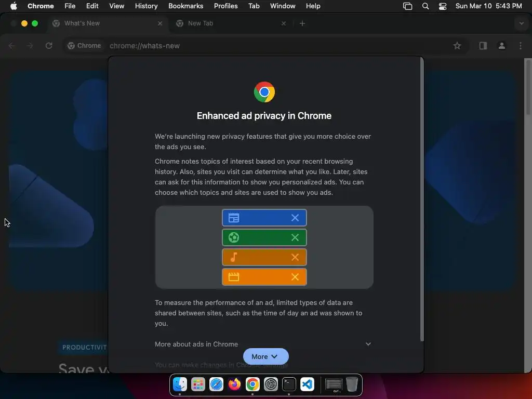Click the Chrome site info chip
Image resolution: width=532 pixels, height=399 pixels.
click(84, 46)
